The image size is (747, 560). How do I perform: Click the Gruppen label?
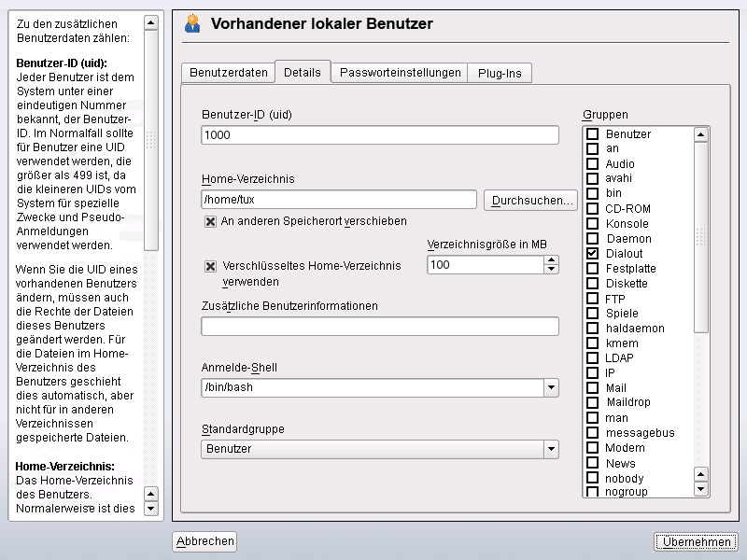(x=605, y=115)
